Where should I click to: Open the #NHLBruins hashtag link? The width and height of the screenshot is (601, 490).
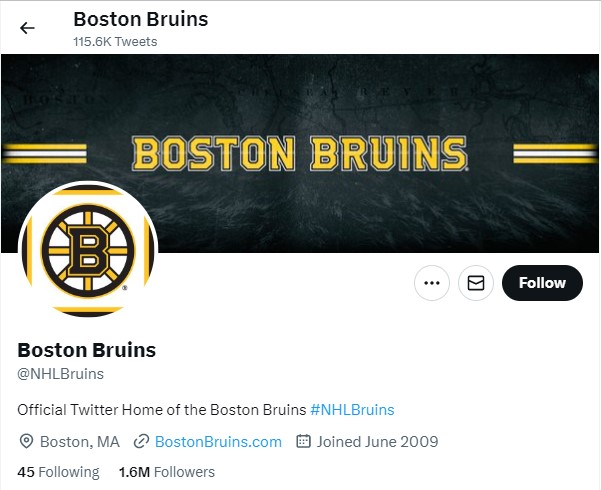point(352,409)
